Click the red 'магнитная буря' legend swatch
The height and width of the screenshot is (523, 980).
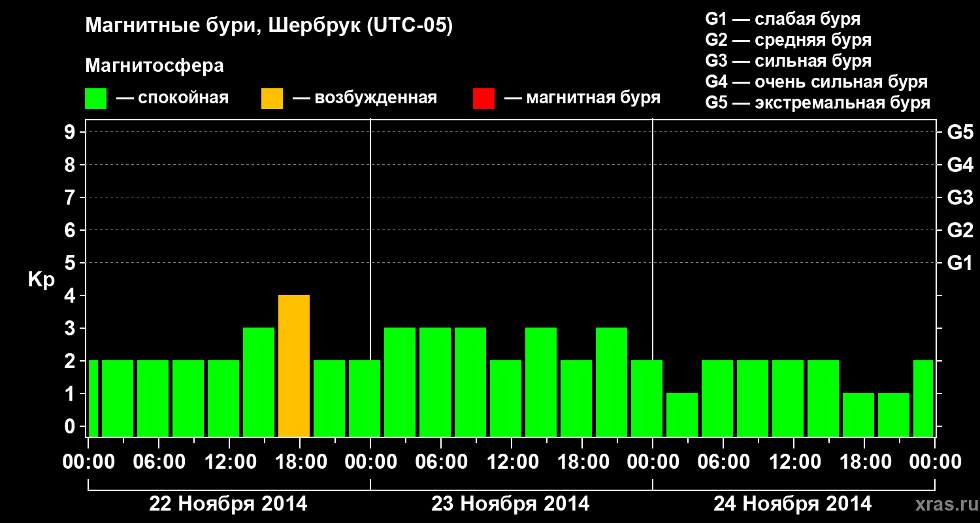click(483, 99)
